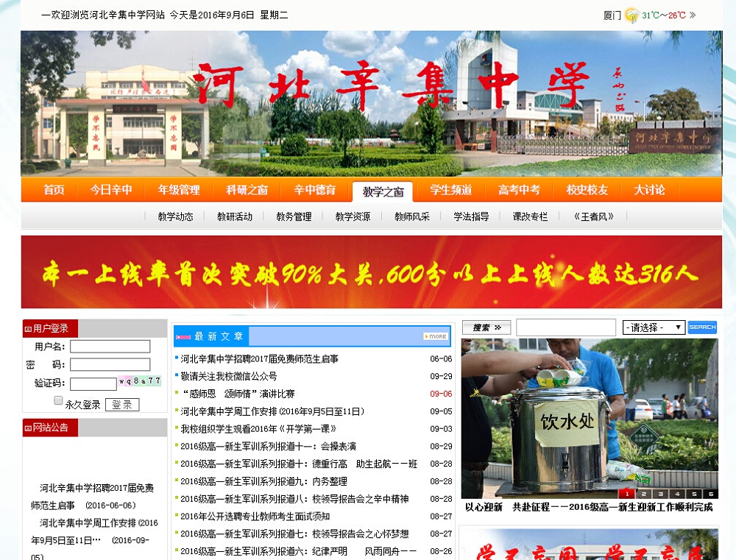The width and height of the screenshot is (736, 560).
Task: Open article 我校组织学生观看2016年《开学第一课》
Action: click(258, 429)
